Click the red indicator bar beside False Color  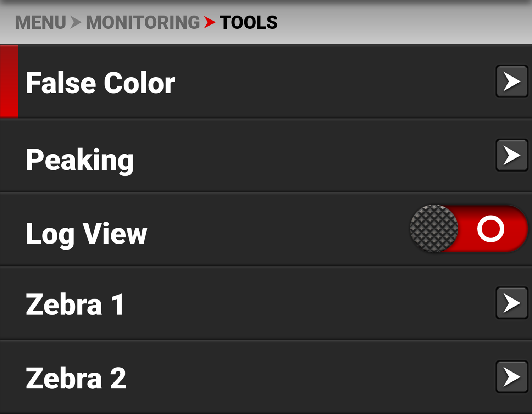pos(9,81)
